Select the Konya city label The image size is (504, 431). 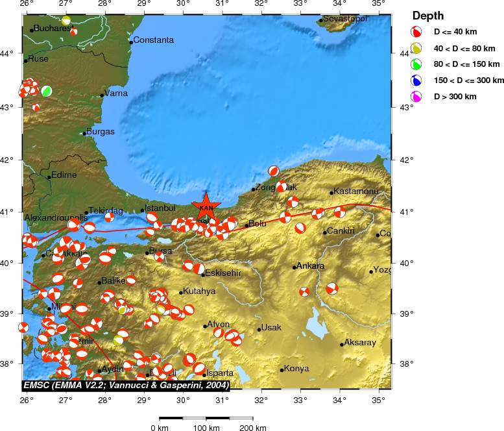[296, 369]
